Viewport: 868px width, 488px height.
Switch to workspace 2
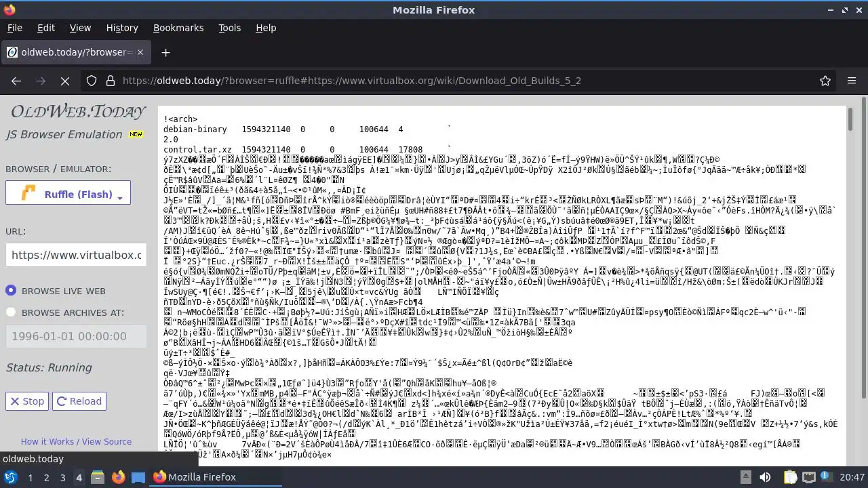46,477
